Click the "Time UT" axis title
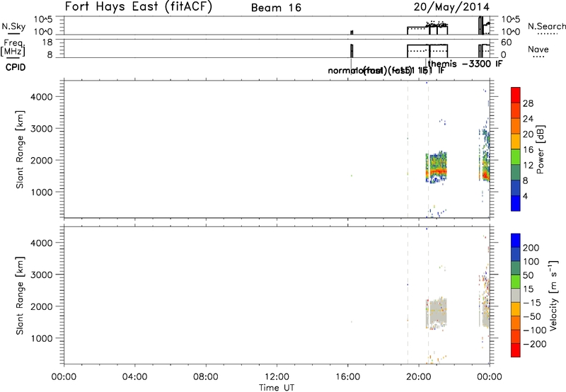This screenshot has width=566, height=392. point(277,387)
